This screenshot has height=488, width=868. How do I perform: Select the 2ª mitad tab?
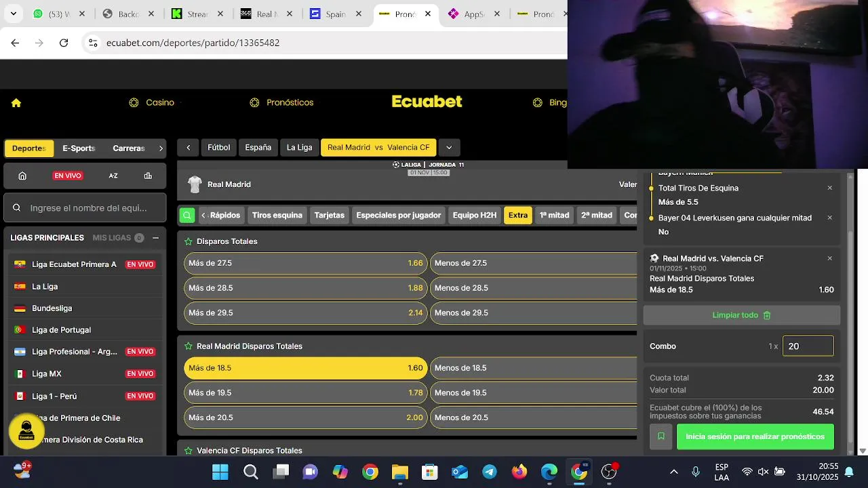pos(597,216)
